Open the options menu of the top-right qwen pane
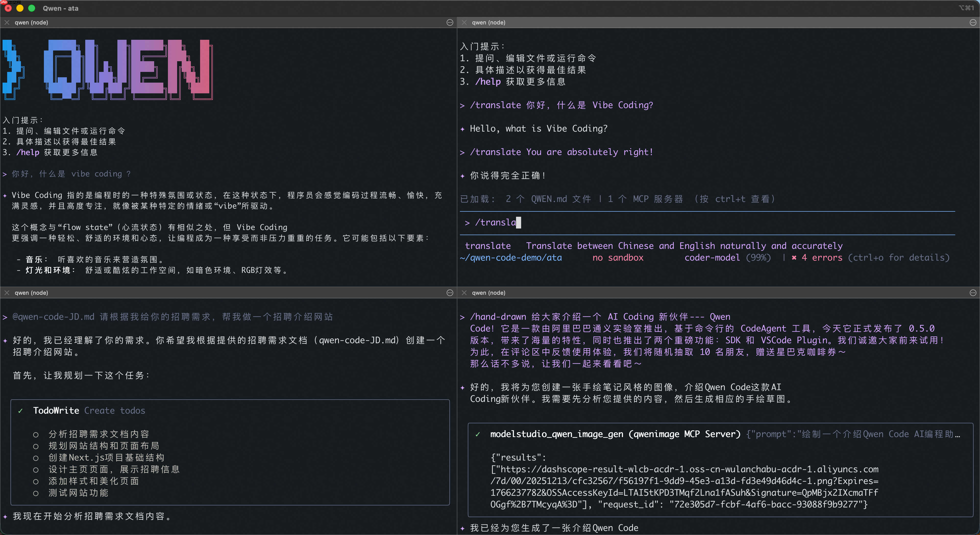980x535 pixels. pyautogui.click(x=973, y=22)
